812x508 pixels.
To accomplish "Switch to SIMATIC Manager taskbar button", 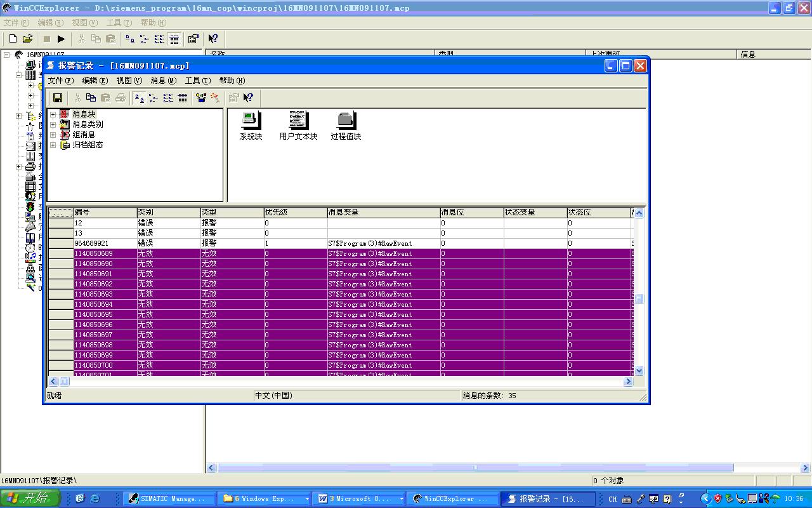I will coord(168,498).
